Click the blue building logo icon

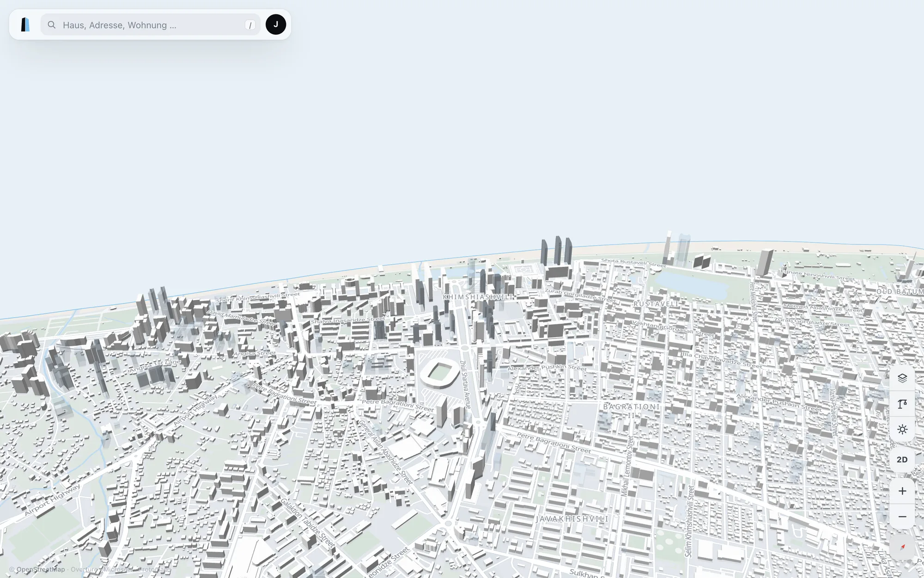pos(25,25)
